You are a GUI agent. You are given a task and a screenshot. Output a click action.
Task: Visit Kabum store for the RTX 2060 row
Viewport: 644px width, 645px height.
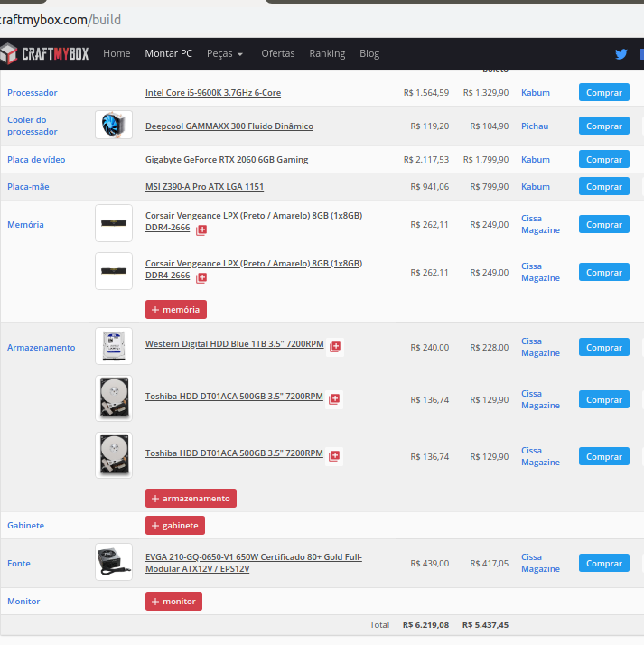(536, 159)
